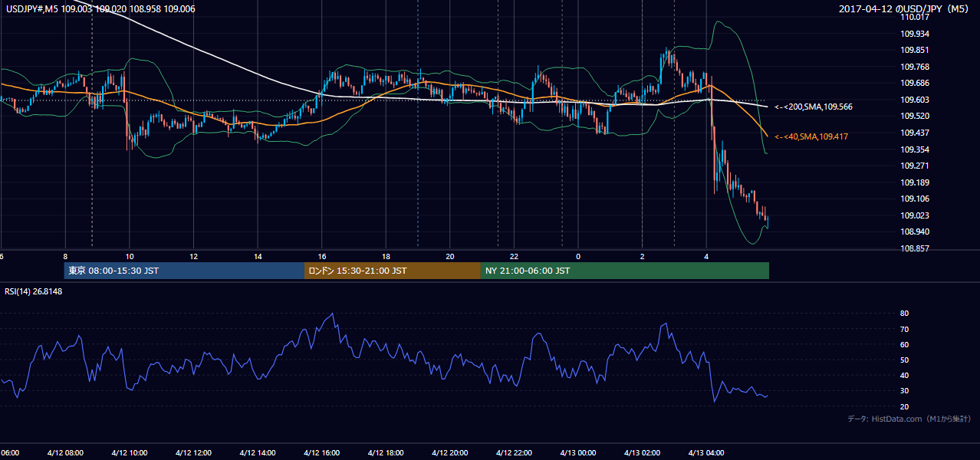Select the ロンドン 15:30-21:00 JST session bar
The image size is (980, 460).
click(393, 271)
